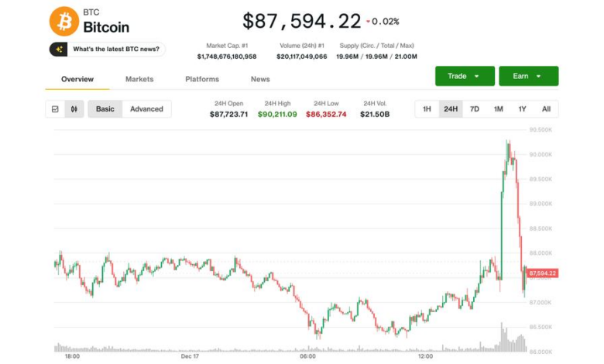Click the red current price tag on chart axis

click(542, 273)
